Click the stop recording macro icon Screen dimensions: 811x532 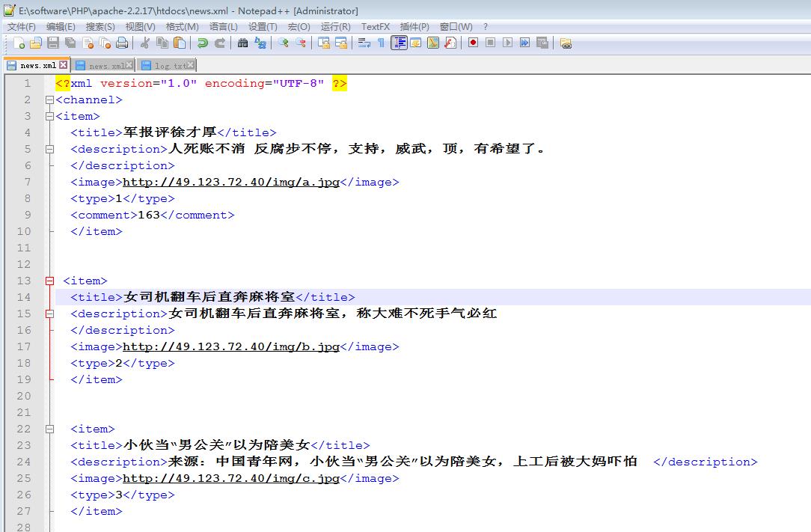490,43
